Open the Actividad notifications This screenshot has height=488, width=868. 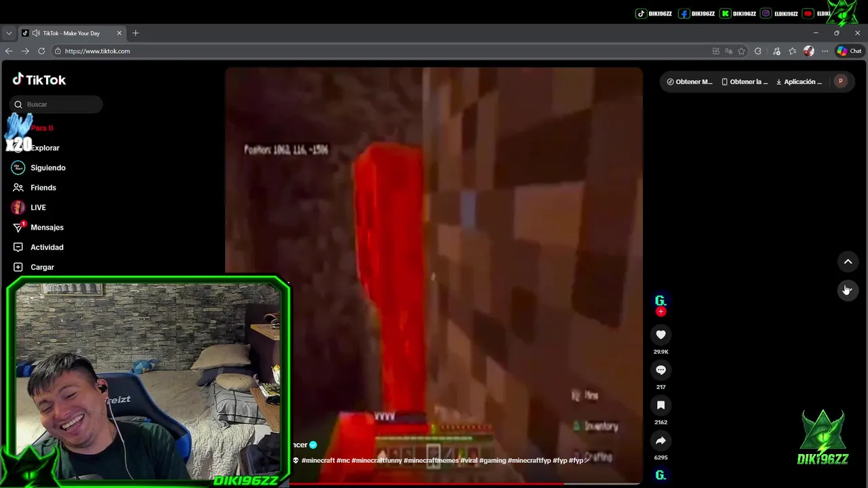pos(38,247)
